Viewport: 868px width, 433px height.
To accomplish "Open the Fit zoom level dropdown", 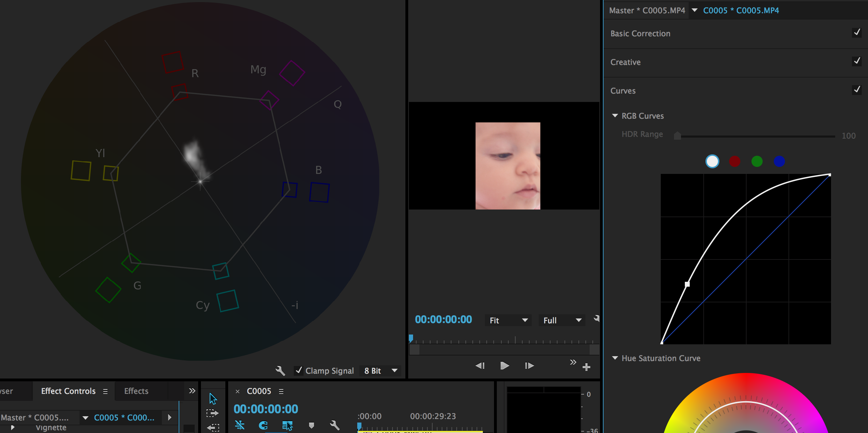I will 508,320.
